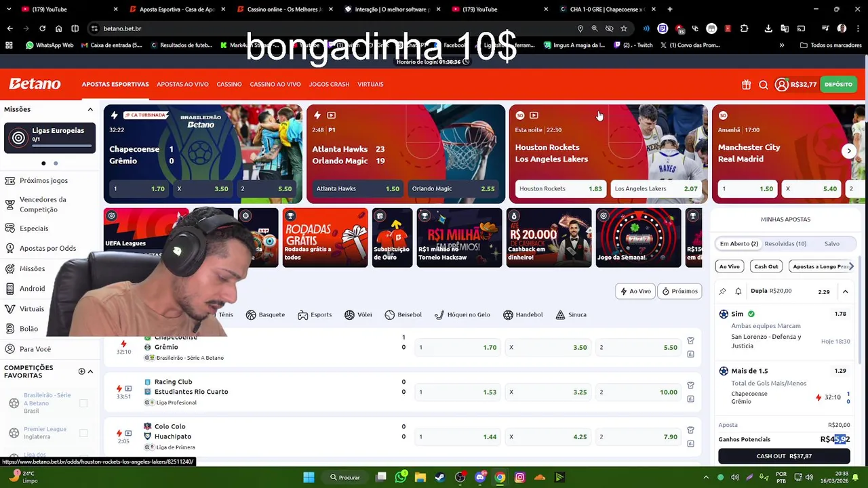
Task: Add a favorite competition with plus icon
Action: pyautogui.click(x=81, y=371)
